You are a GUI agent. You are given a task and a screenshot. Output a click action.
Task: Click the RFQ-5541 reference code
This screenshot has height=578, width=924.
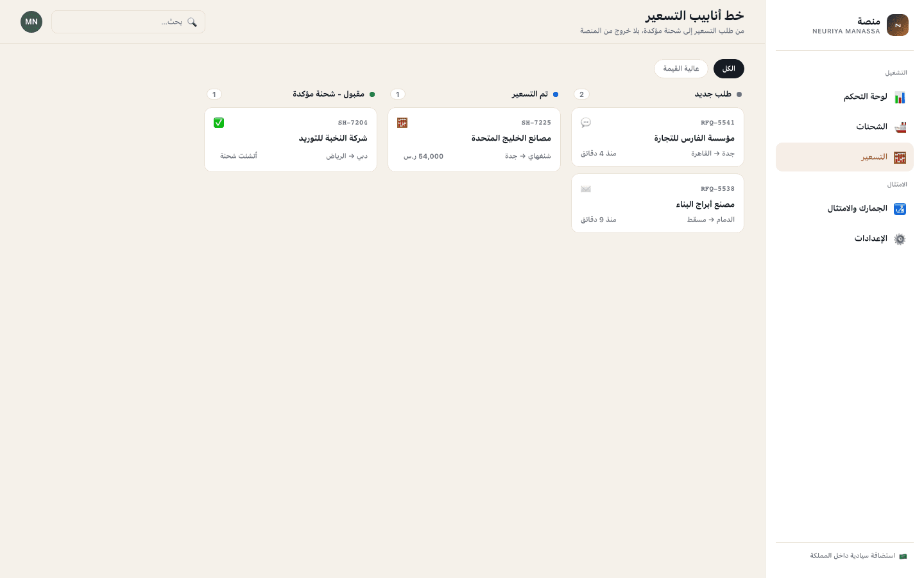click(x=717, y=123)
